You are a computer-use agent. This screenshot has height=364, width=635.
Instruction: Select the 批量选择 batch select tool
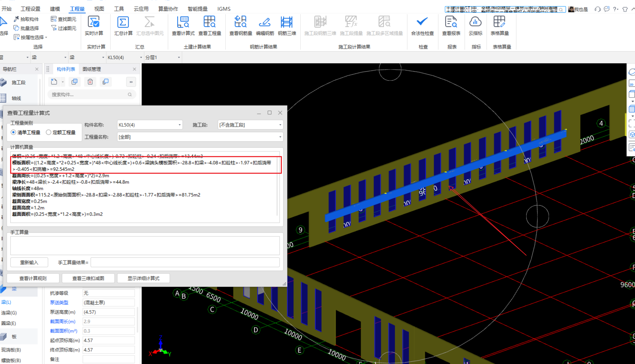(26, 28)
